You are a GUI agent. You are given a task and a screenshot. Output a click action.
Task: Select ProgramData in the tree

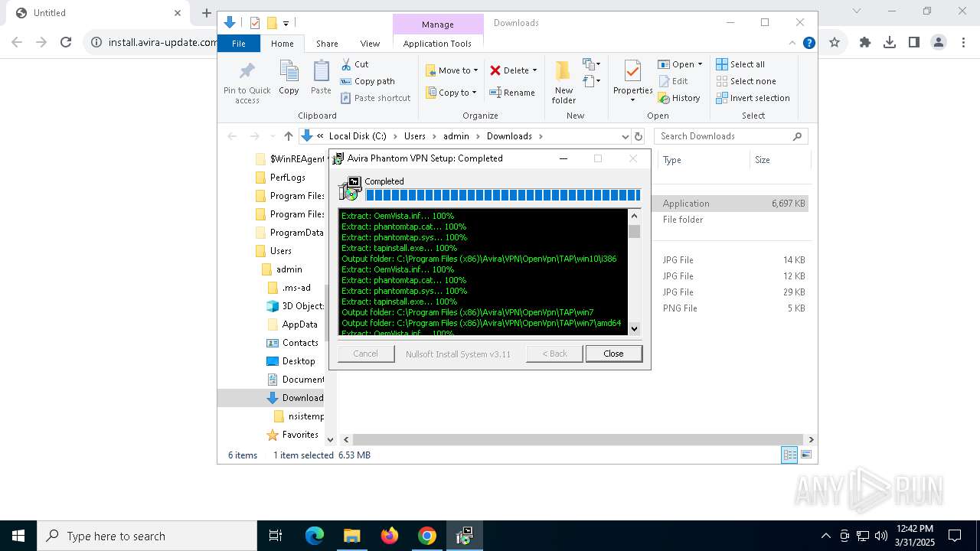click(x=289, y=233)
